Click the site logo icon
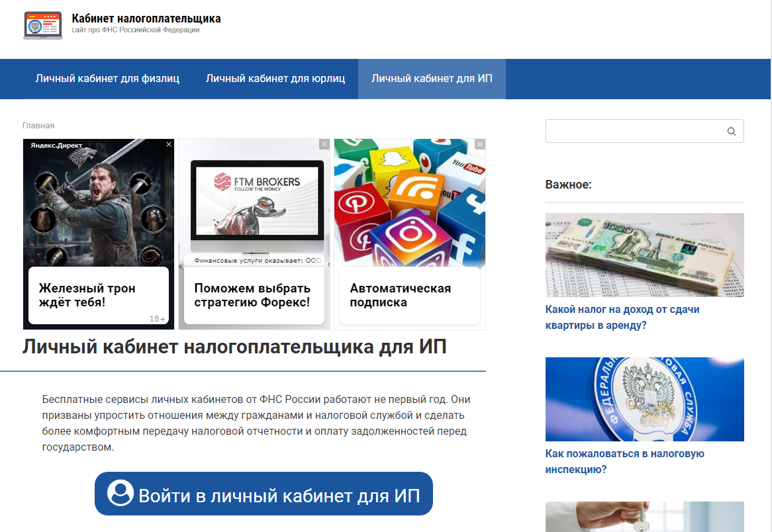 click(x=42, y=26)
